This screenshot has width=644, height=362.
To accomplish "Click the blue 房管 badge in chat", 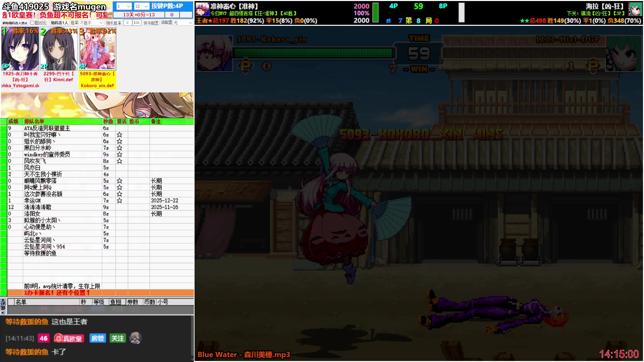I will coord(98,338).
